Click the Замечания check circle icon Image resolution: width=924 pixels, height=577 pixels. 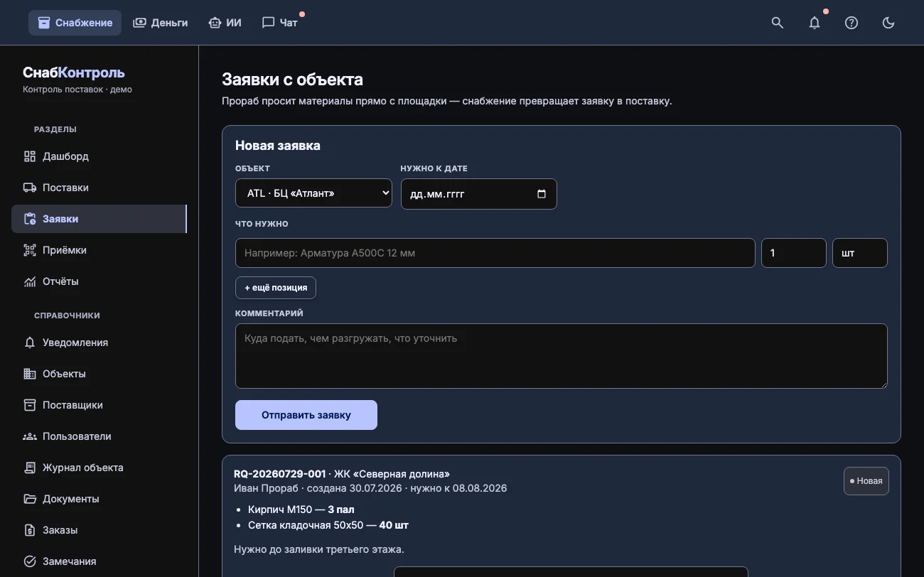pos(30,561)
